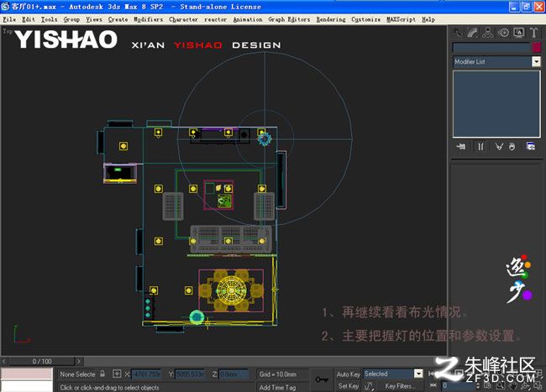The image size is (546, 392).
Task: Step time slider forward with right arrow
Action: tap(79, 361)
